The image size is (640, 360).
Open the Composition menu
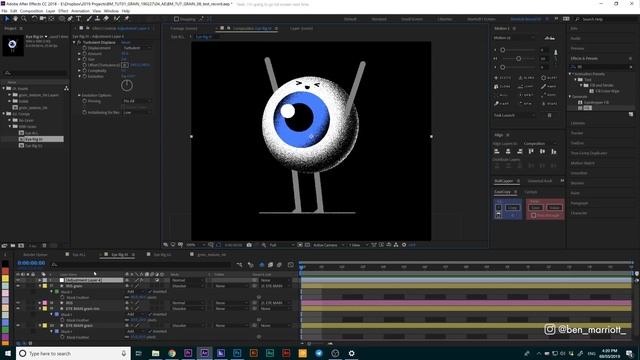pos(31,11)
